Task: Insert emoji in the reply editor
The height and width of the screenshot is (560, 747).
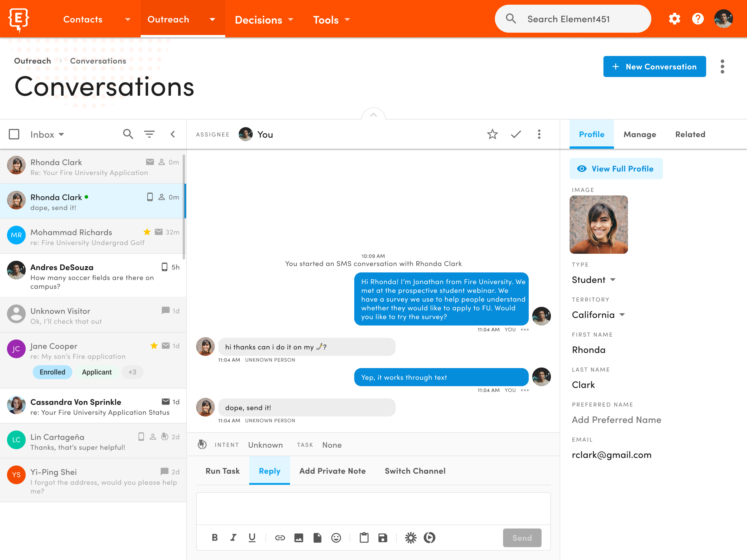Action: tap(336, 538)
